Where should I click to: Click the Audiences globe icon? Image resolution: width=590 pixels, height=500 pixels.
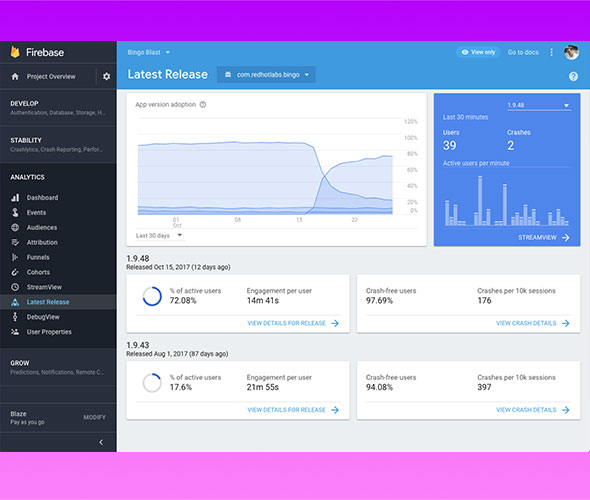[15, 227]
